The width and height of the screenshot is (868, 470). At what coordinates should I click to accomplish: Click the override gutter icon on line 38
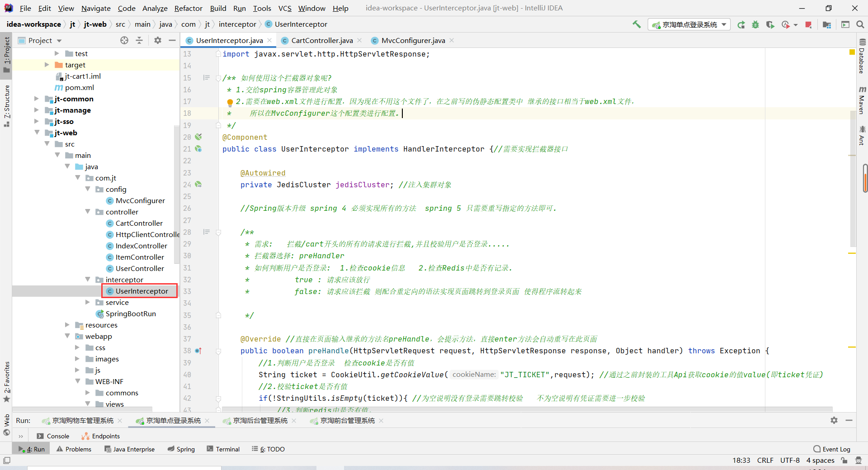coord(198,351)
